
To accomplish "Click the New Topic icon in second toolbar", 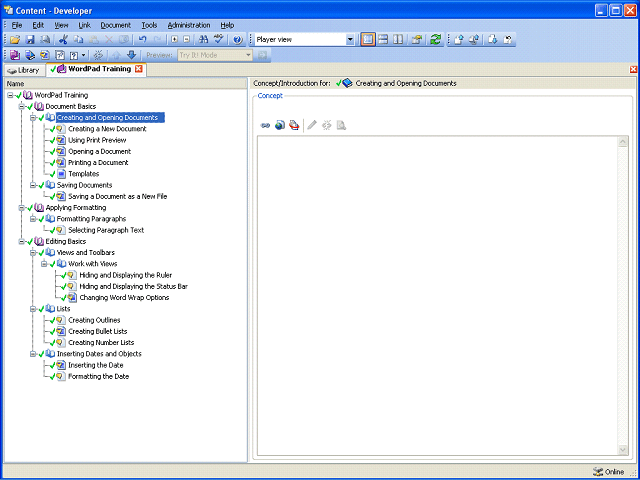I will [45, 55].
